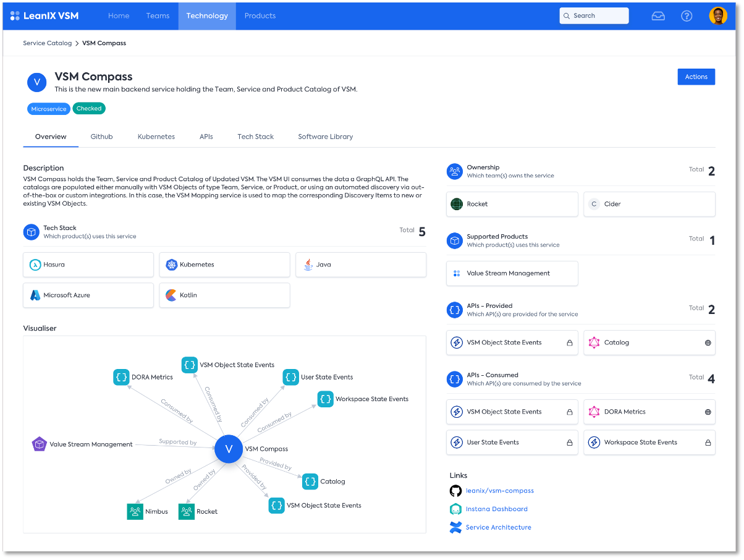Click the GitHub icon in Links
The height and width of the screenshot is (560, 744).
coord(456,491)
